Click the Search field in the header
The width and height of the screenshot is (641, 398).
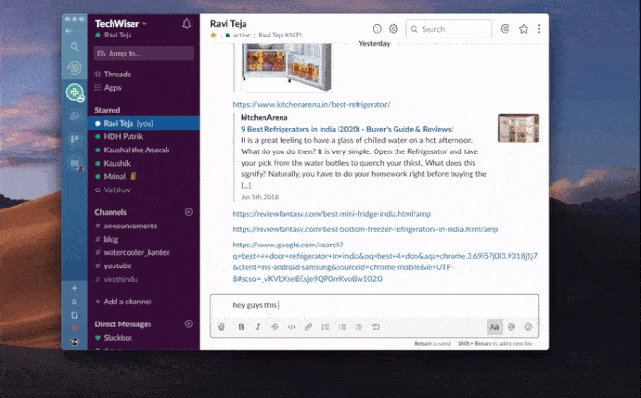tap(449, 29)
